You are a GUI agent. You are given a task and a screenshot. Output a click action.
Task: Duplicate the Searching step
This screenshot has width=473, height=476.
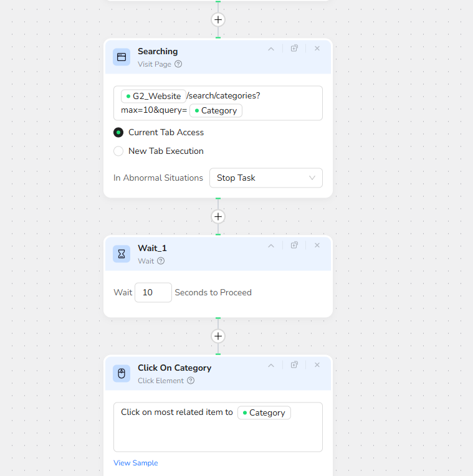294,49
